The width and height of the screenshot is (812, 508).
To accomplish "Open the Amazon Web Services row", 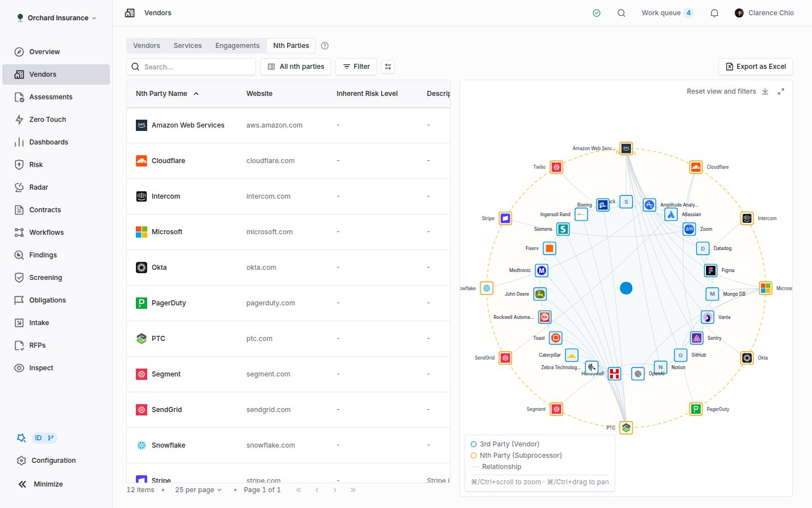I will (x=288, y=125).
